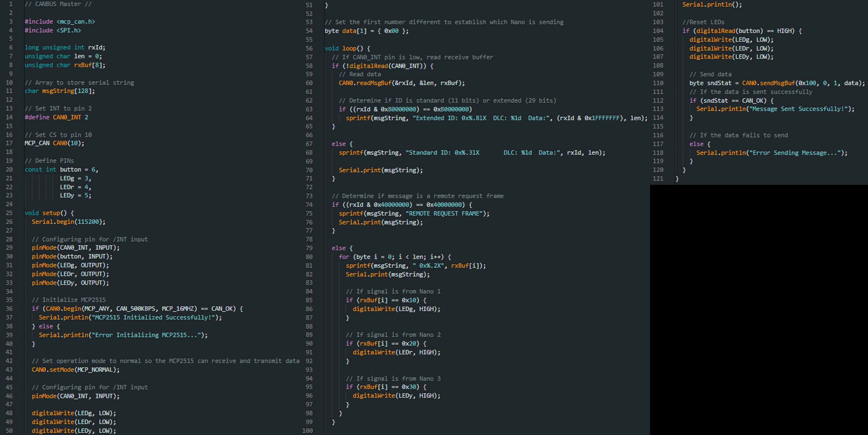
Task: Click line number 110 in the gutter
Action: click(x=658, y=83)
